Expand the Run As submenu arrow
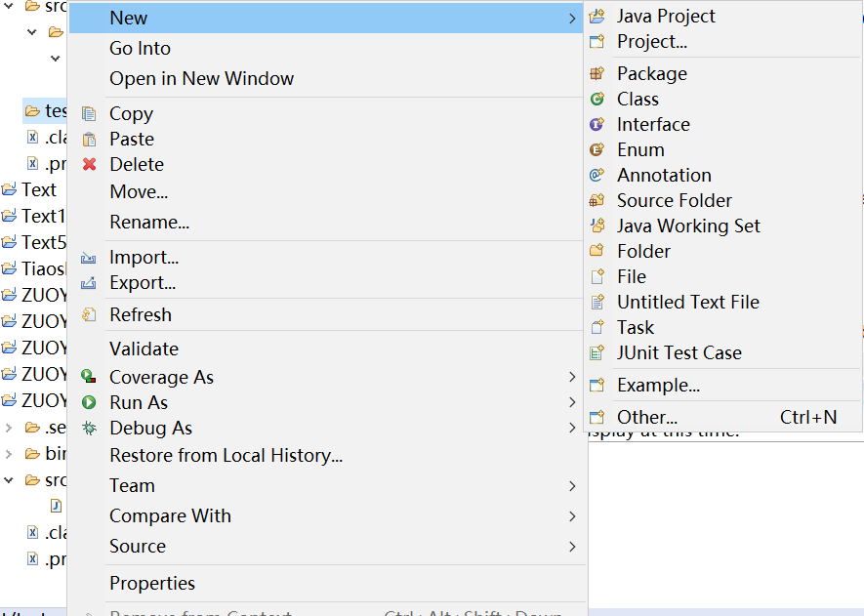This screenshot has width=864, height=616. tap(572, 402)
